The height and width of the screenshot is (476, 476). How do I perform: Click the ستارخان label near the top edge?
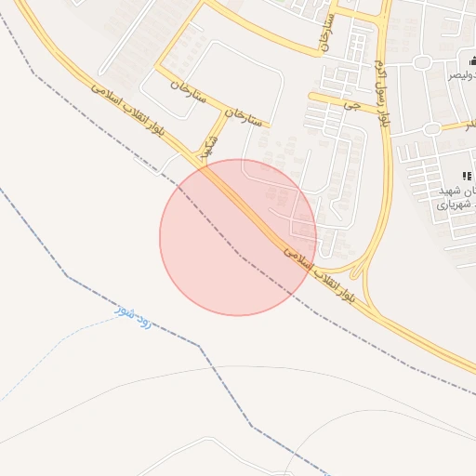[x=327, y=33]
